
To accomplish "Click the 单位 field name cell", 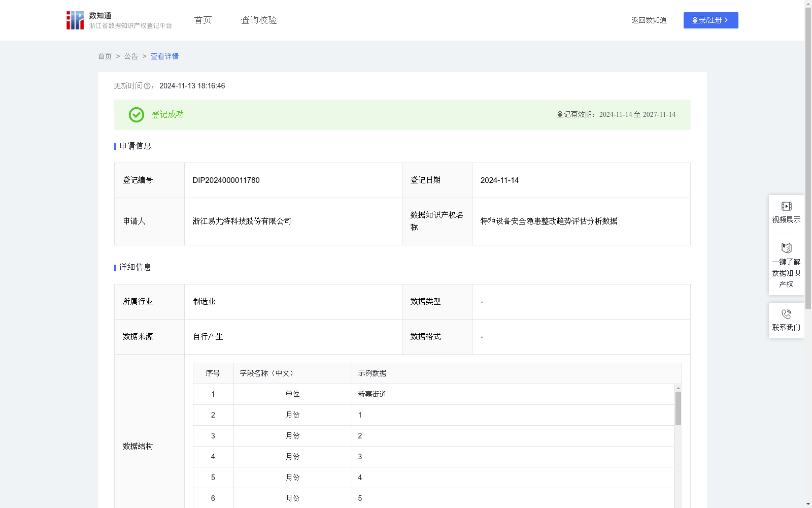I will pos(293,394).
